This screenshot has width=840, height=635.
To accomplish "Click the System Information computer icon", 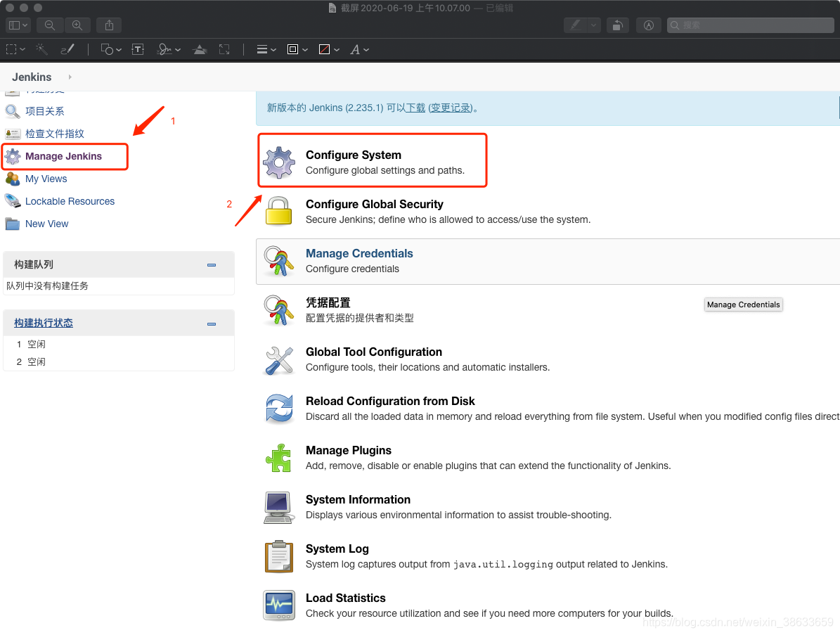I will click(x=279, y=508).
